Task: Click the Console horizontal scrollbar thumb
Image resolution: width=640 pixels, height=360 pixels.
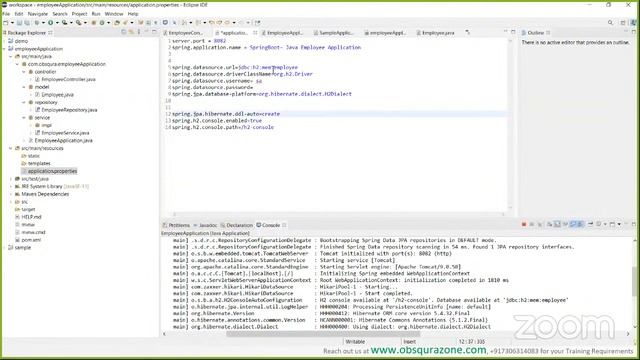Action: click(322, 334)
